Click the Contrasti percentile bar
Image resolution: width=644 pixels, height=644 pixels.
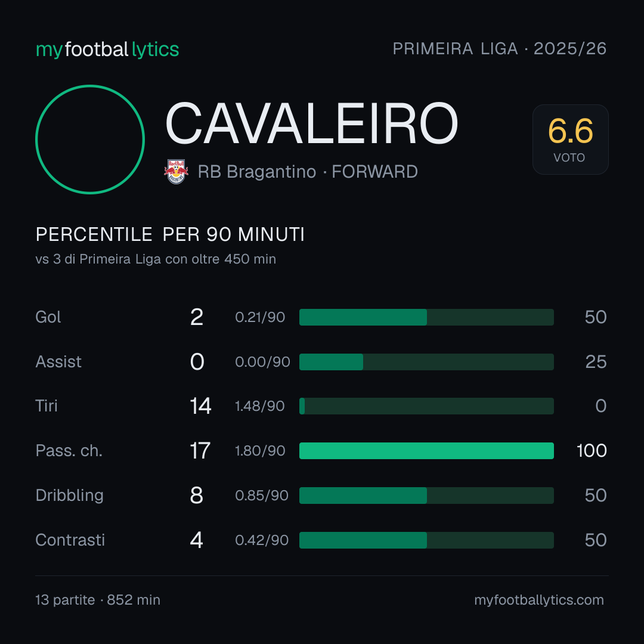coord(426,540)
